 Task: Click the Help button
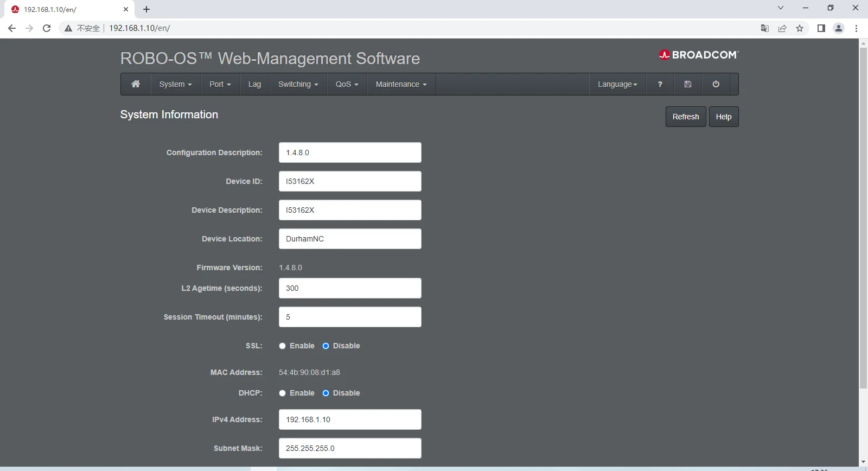724,117
